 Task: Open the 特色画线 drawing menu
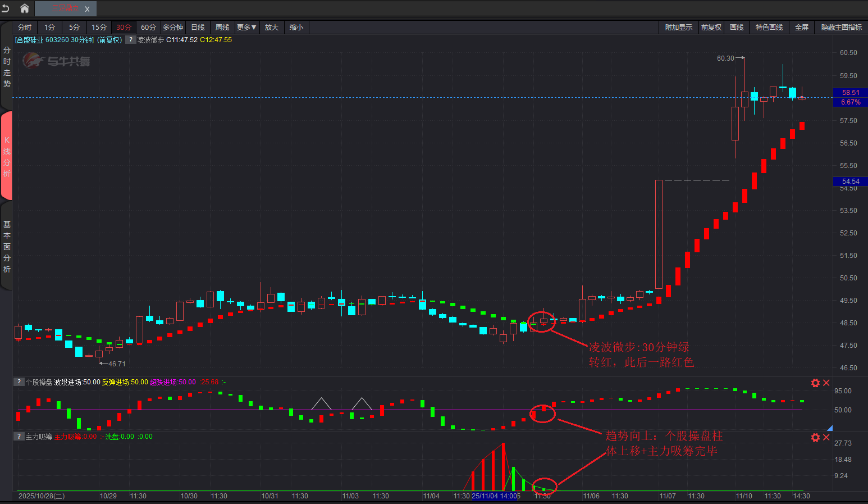click(x=769, y=28)
